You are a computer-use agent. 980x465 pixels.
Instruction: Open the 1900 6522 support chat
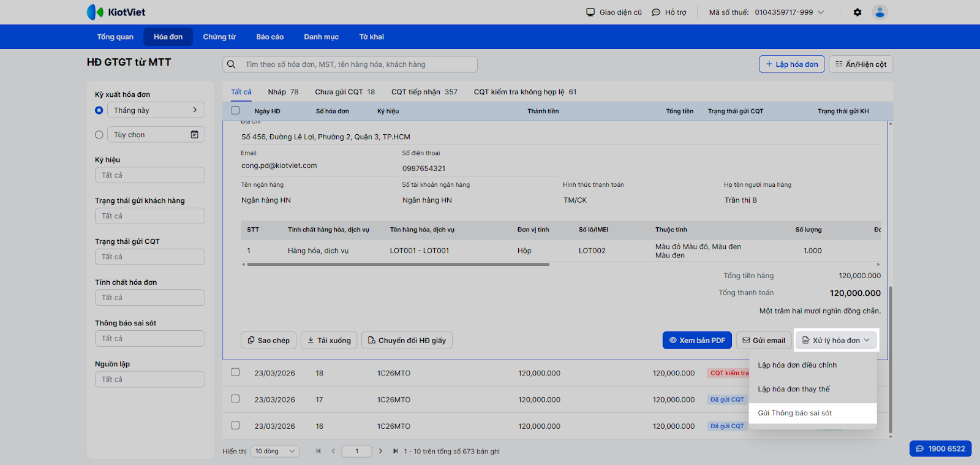coord(940,448)
